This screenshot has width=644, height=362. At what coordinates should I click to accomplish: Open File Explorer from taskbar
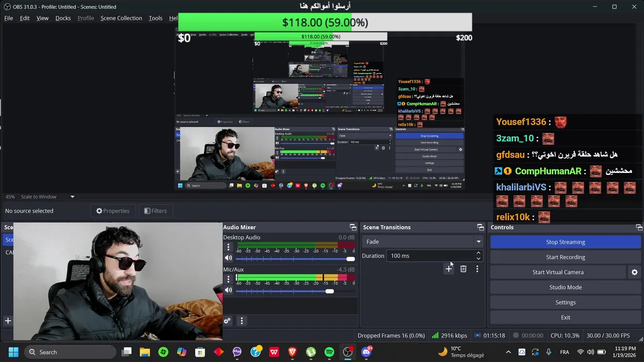[145, 352]
